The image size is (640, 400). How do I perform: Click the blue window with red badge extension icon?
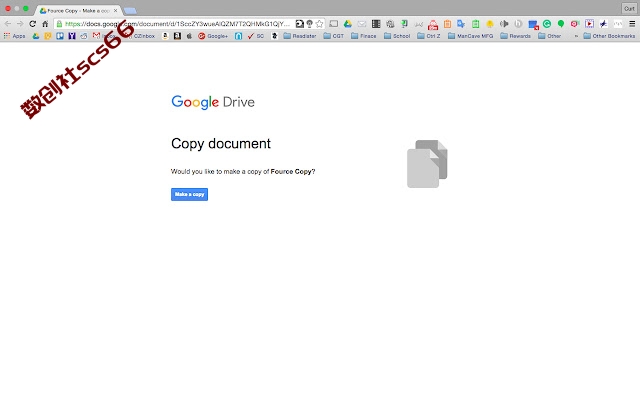533,24
